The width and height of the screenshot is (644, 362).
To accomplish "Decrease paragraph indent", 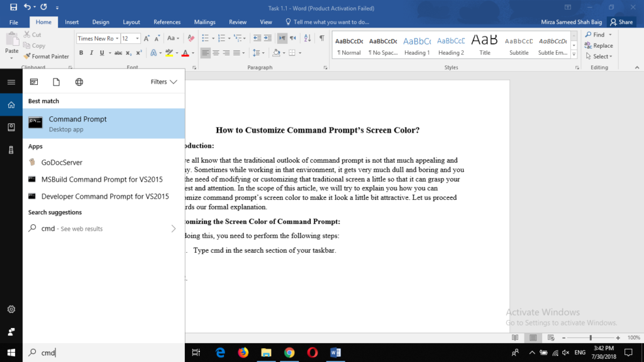I will tap(257, 38).
